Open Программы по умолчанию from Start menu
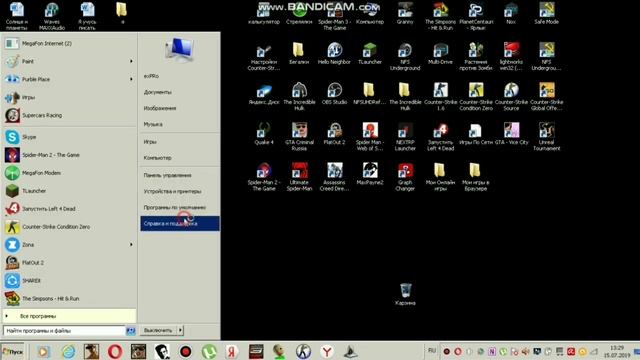640x360 pixels. click(180, 207)
